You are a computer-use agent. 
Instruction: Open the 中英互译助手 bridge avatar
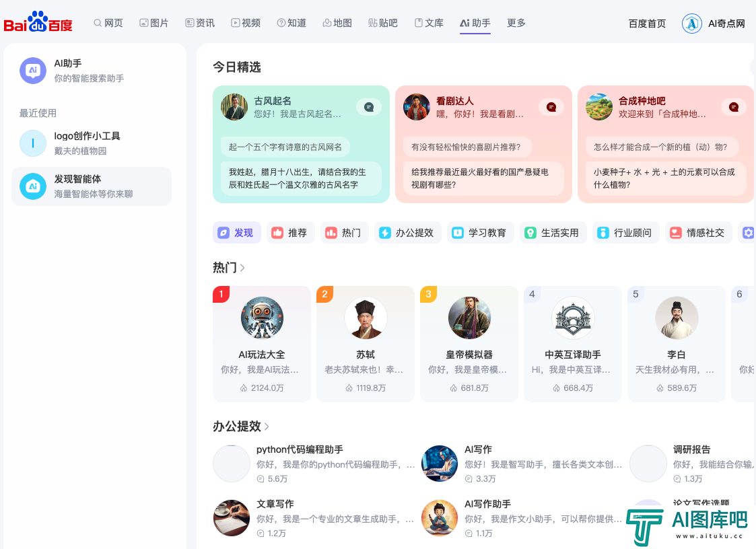pos(573,318)
